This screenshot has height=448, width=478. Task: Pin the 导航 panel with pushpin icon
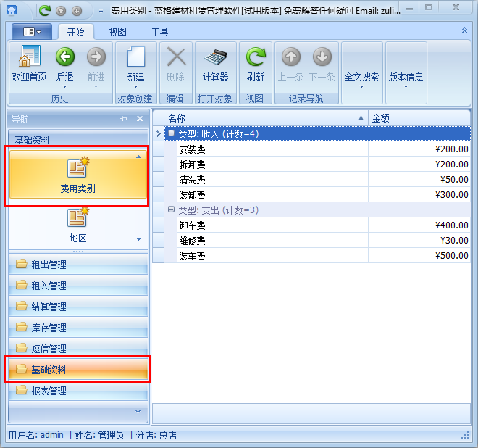124,119
